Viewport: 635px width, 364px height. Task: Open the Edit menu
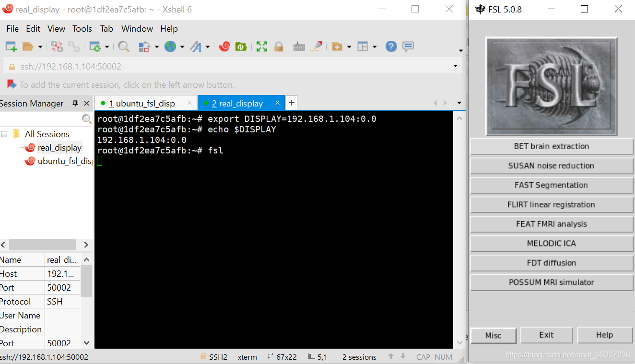33,29
